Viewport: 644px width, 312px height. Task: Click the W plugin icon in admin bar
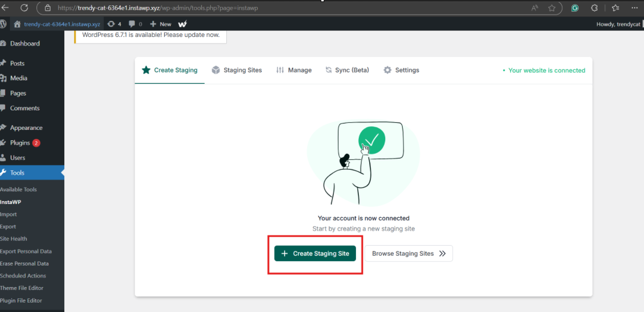coord(182,24)
